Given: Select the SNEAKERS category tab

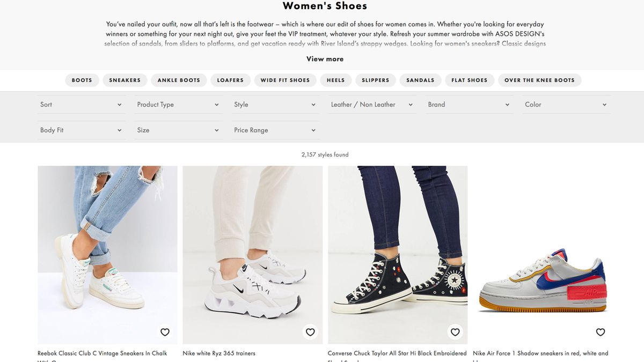Looking at the screenshot, I should [125, 79].
